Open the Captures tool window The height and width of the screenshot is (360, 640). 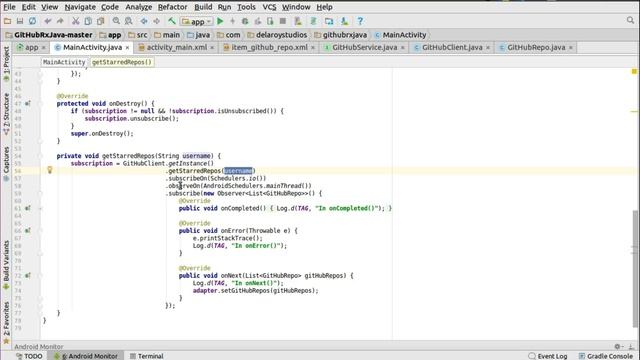6,164
